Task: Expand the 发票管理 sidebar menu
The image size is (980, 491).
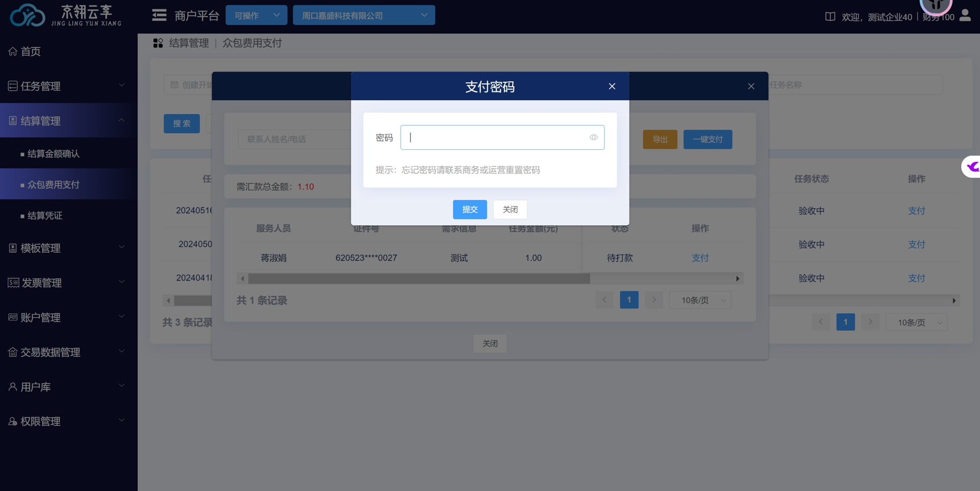Action: point(67,283)
